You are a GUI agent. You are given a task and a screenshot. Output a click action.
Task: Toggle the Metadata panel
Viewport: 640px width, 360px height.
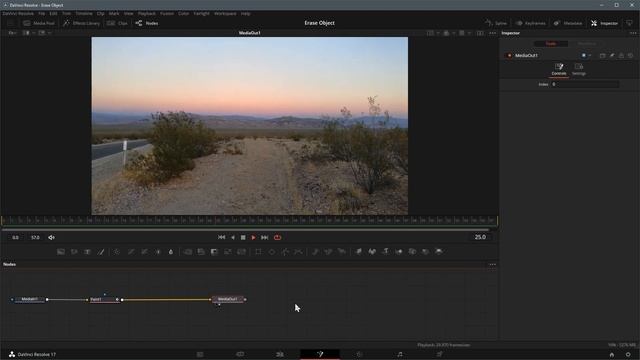pos(568,23)
